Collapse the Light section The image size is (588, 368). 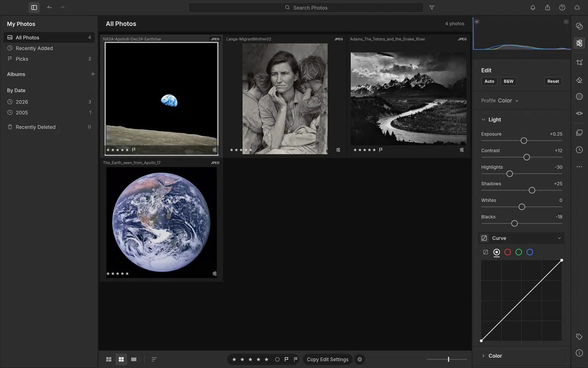point(483,120)
